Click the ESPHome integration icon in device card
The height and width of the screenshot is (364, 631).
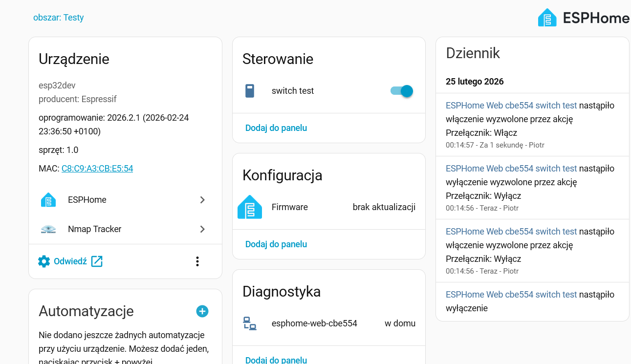coord(48,200)
